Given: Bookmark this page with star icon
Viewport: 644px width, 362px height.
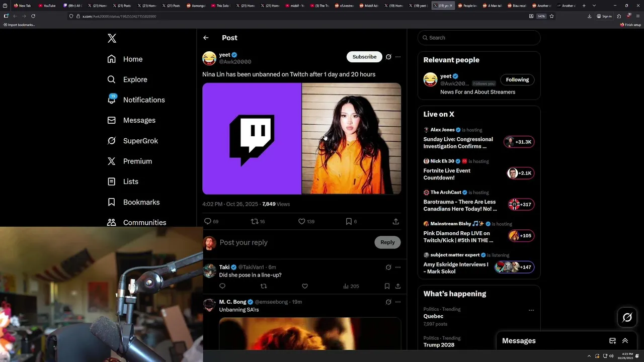Looking at the screenshot, I should tap(551, 16).
